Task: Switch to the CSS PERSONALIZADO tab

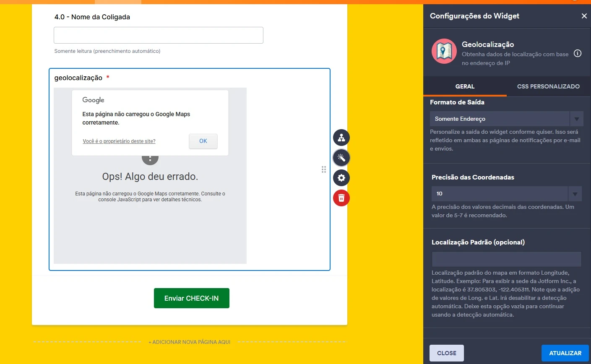Action: coord(548,86)
